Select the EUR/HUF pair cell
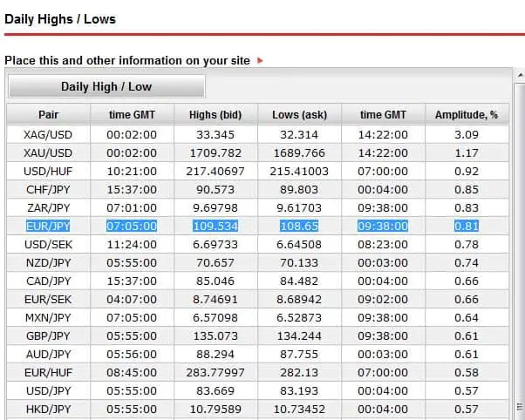This screenshot has height=420, width=525. tap(48, 372)
